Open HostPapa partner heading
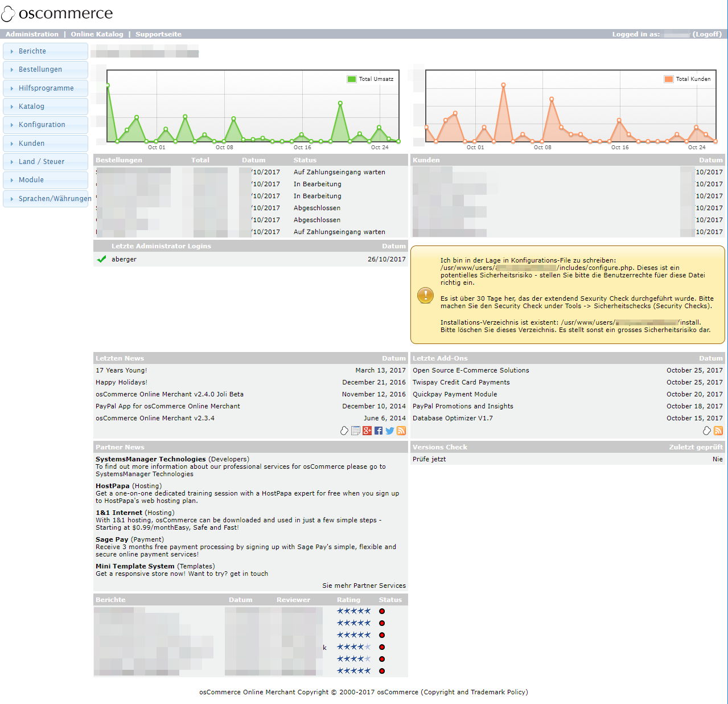 pyautogui.click(x=113, y=486)
